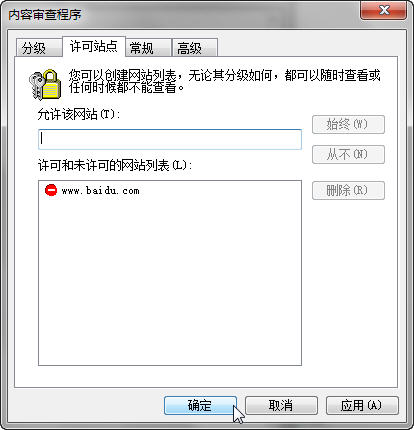Click the 始终(W) button
This screenshot has width=414, height=430.
tap(348, 125)
